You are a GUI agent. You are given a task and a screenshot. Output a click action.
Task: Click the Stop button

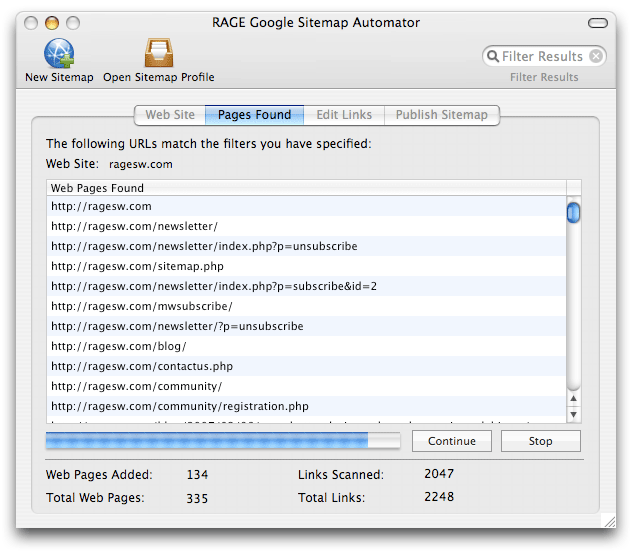tap(541, 441)
